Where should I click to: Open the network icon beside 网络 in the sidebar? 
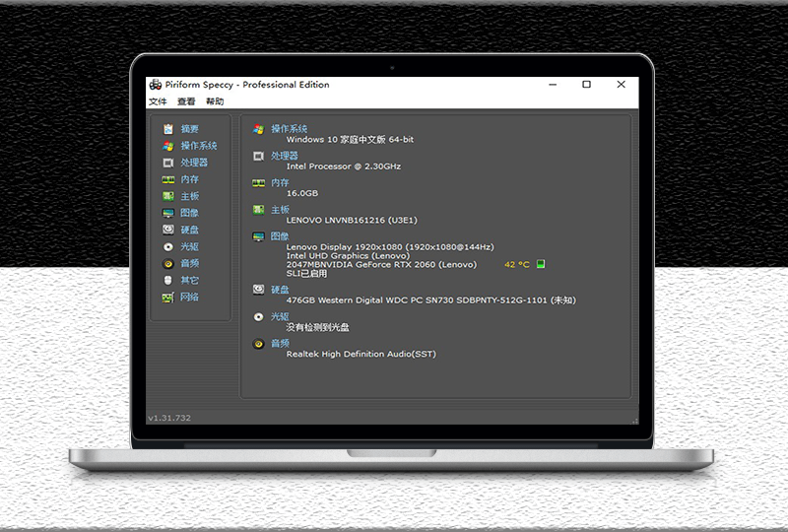pos(168,297)
